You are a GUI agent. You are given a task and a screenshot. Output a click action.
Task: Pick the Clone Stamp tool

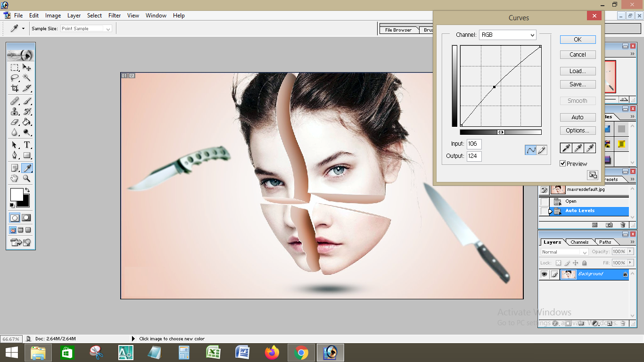15,112
